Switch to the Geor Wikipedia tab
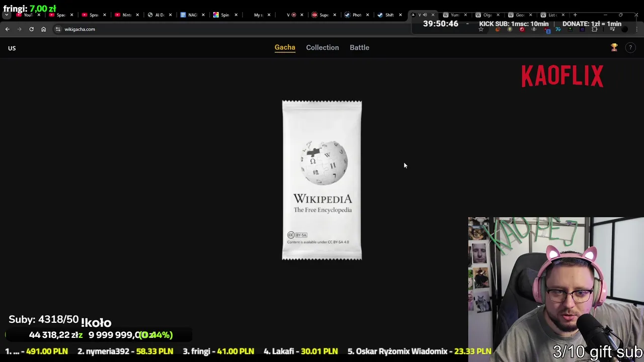Image resolution: width=644 pixels, height=362 pixels. click(x=520, y=15)
